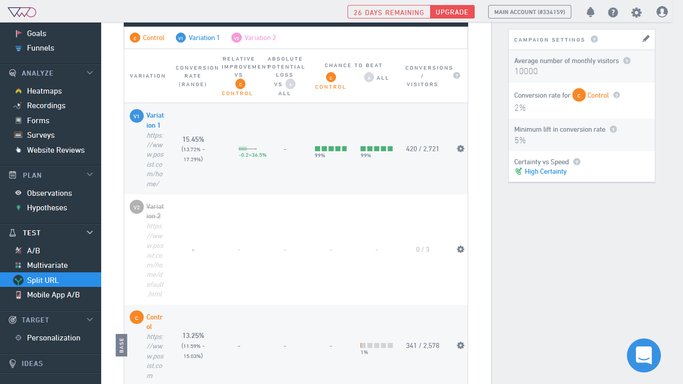Collapse the PLAN sidebar section
Screen dimensions: 683x384
[90, 175]
